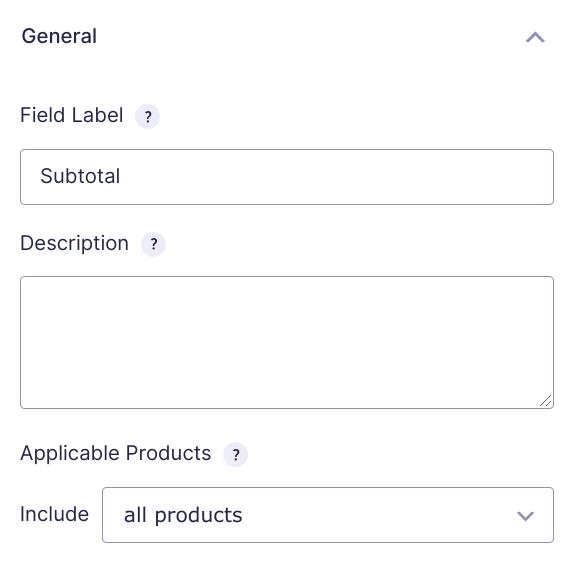Viewport: 576px width, 585px height.
Task: Click the General section heading
Action: (x=59, y=36)
